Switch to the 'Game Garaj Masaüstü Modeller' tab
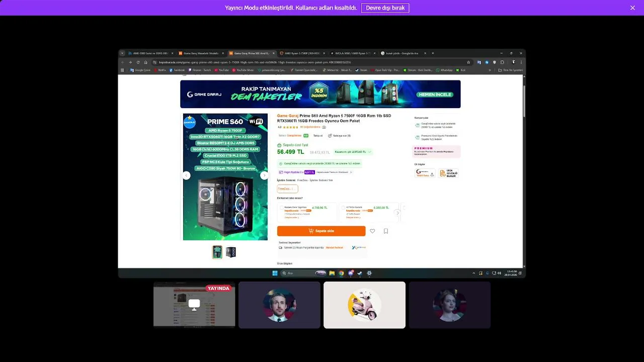The image size is (644, 362). point(201,53)
